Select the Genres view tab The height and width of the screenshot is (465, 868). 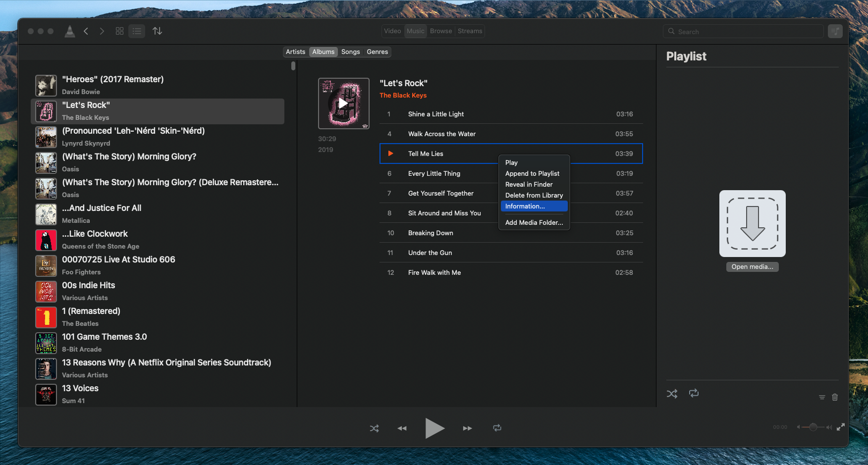[x=378, y=52]
